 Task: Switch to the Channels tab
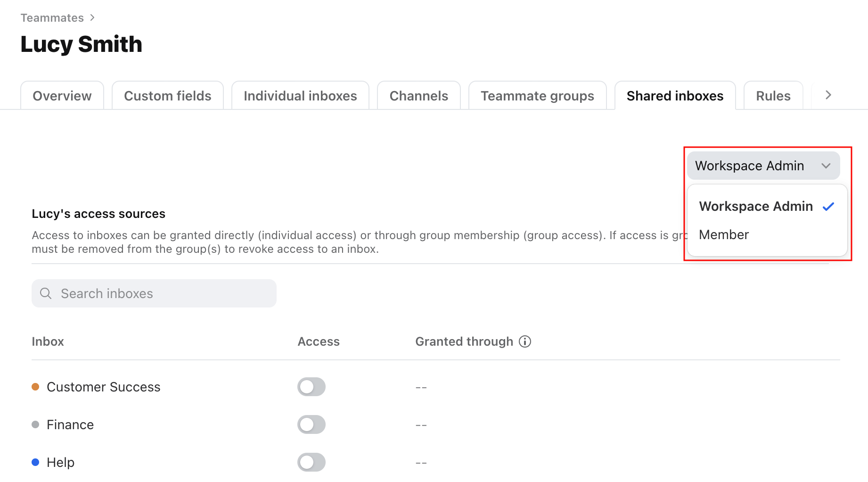coord(418,96)
